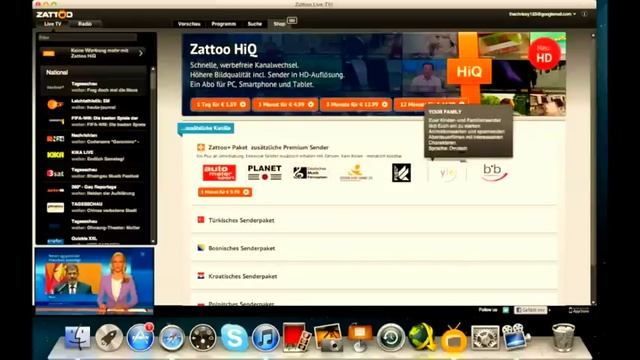Viewport: 640px width, 360px height.
Task: Expand the Türkisches Senderpaket section
Action: click(x=373, y=220)
